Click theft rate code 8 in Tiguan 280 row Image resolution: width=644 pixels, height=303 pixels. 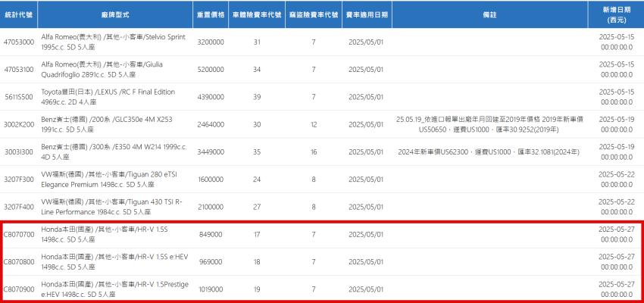(x=314, y=180)
